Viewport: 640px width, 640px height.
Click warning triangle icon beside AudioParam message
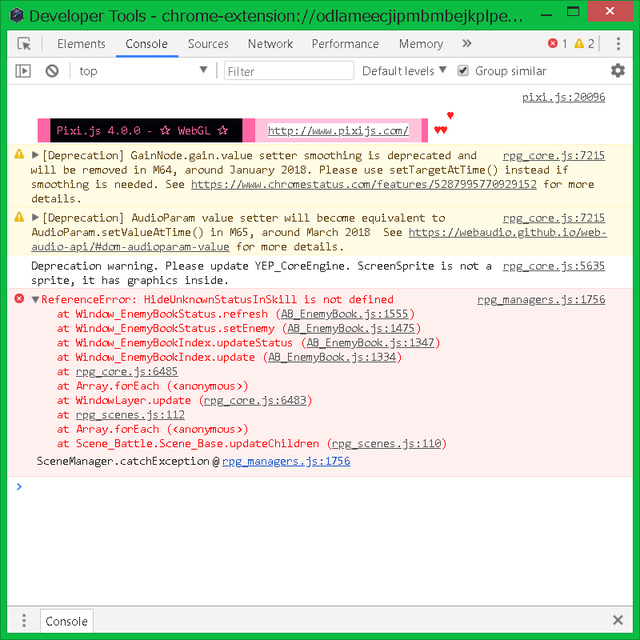pyautogui.click(x=19, y=217)
